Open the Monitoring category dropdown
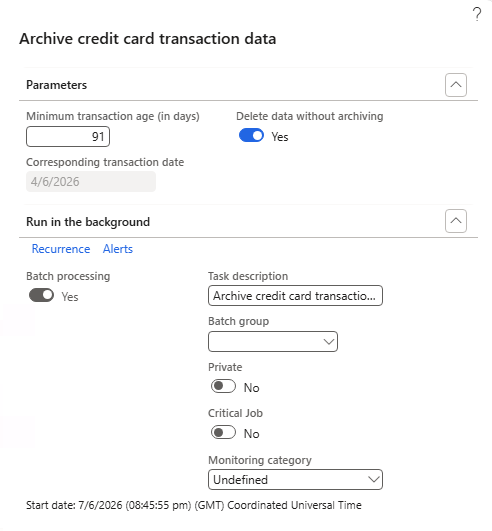Screen dimensions: 492x531 pyautogui.click(x=295, y=480)
